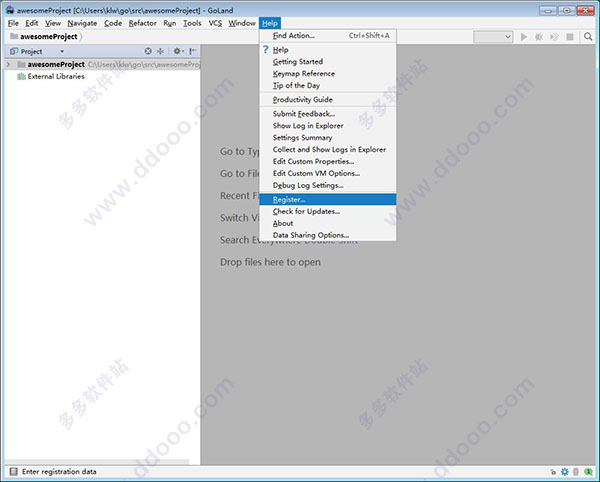Click 'Drop files here to open' text
Screen dimensions: 600x482
point(270,262)
